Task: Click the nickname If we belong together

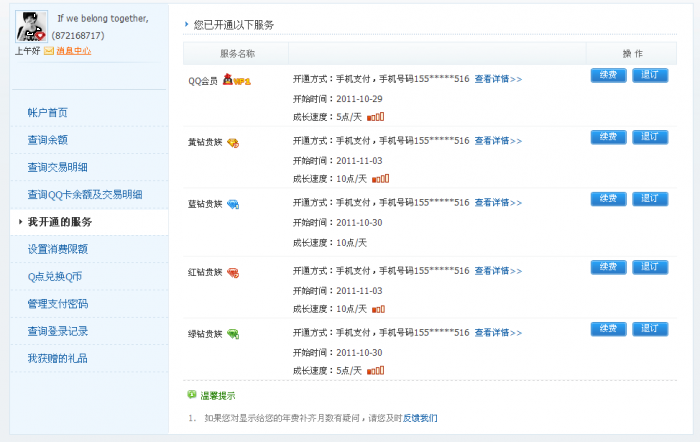Action: coord(103,18)
